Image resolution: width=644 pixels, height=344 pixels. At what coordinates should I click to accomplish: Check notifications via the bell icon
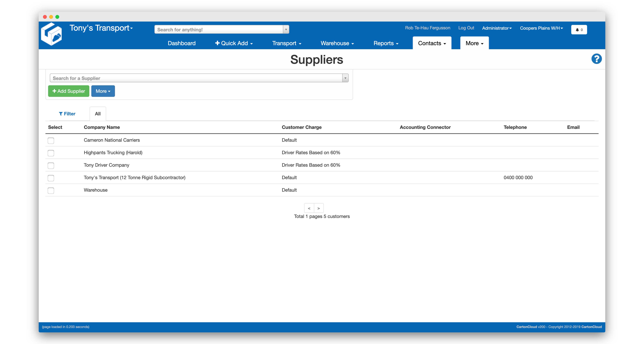577,30
